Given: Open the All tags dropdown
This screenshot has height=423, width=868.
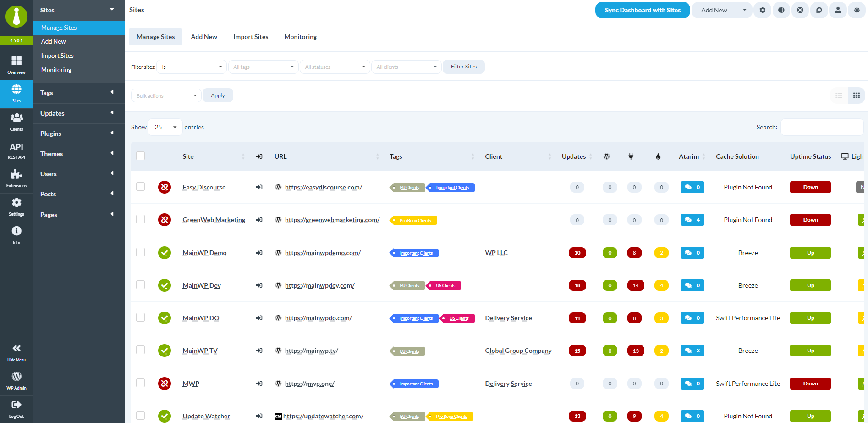Looking at the screenshot, I should click(263, 67).
